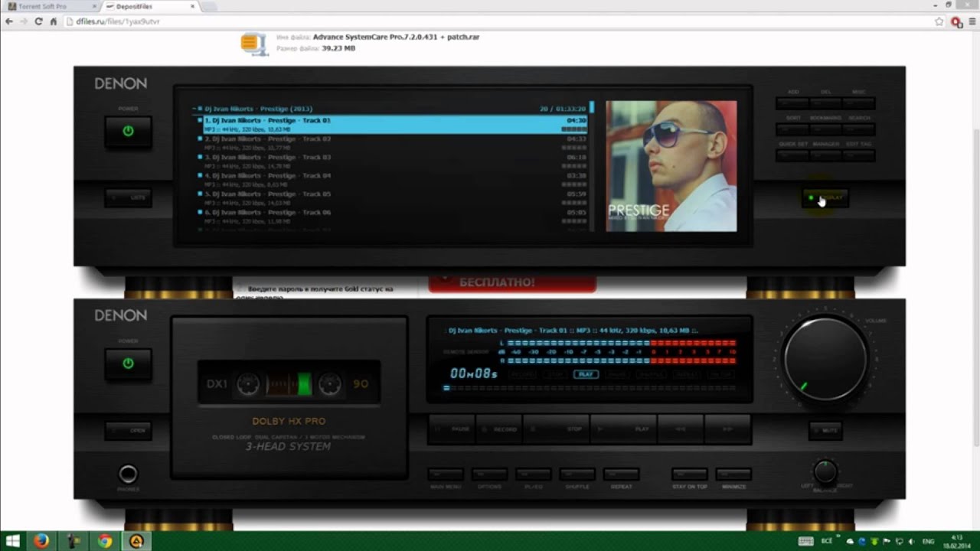Click the EDIT TAG button
980x551 pixels.
[858, 155]
